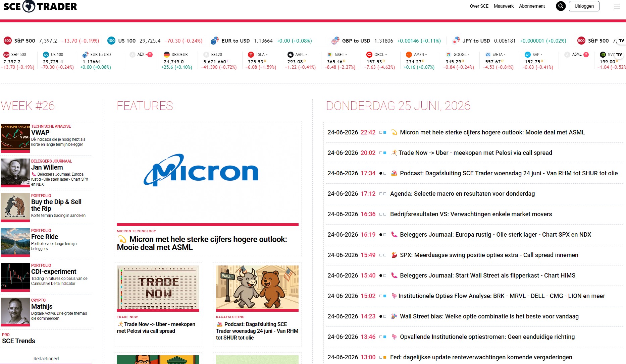
Task: Click the SAP logo icon
Action: pos(528,54)
